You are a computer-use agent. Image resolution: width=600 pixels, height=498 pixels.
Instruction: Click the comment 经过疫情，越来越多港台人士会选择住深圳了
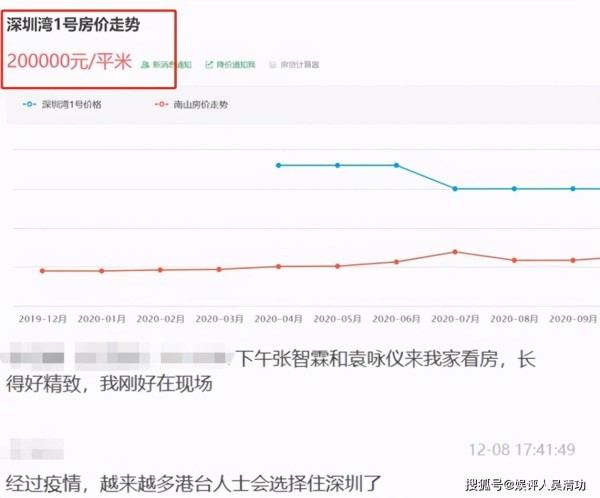point(194,484)
